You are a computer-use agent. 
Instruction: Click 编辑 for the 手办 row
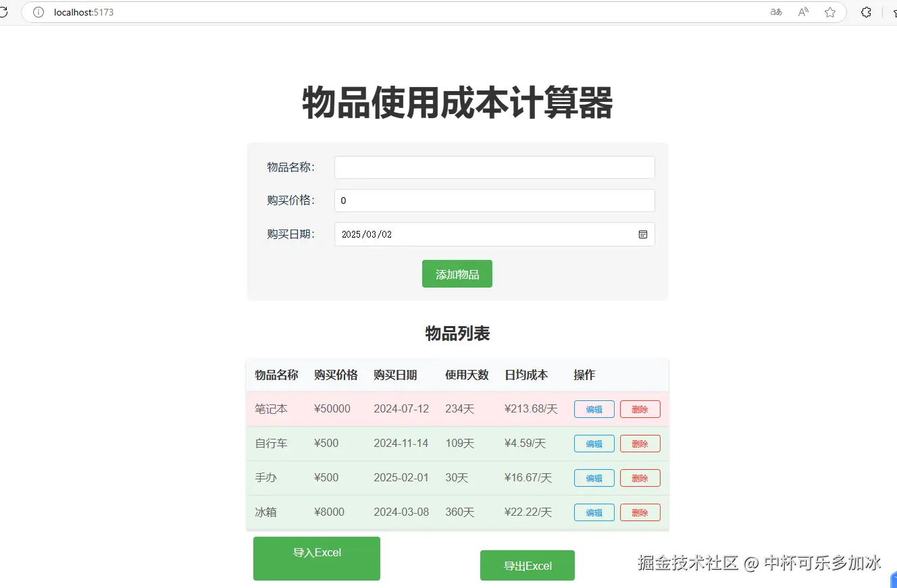[x=594, y=478]
